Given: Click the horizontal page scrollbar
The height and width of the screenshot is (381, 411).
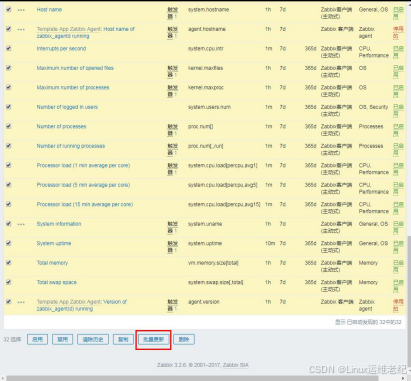Looking at the screenshot, I should 192,378.
